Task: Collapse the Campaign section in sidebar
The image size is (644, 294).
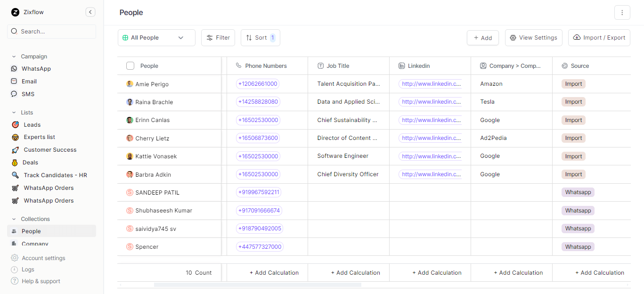Action: pos(14,57)
